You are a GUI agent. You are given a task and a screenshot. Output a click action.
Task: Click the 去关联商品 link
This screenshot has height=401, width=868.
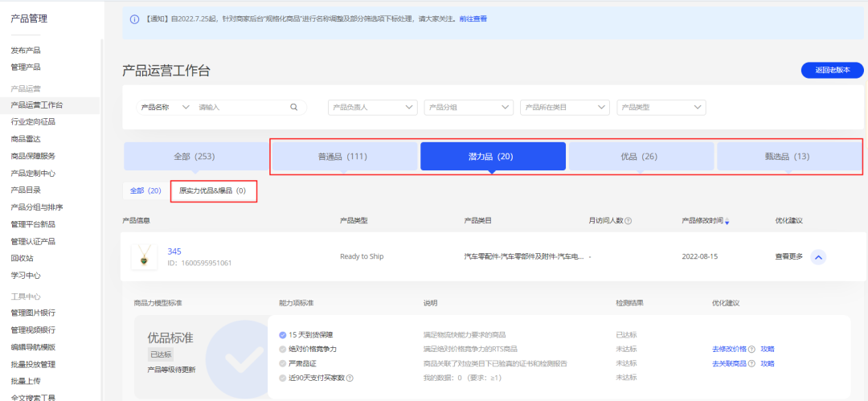[729, 364]
